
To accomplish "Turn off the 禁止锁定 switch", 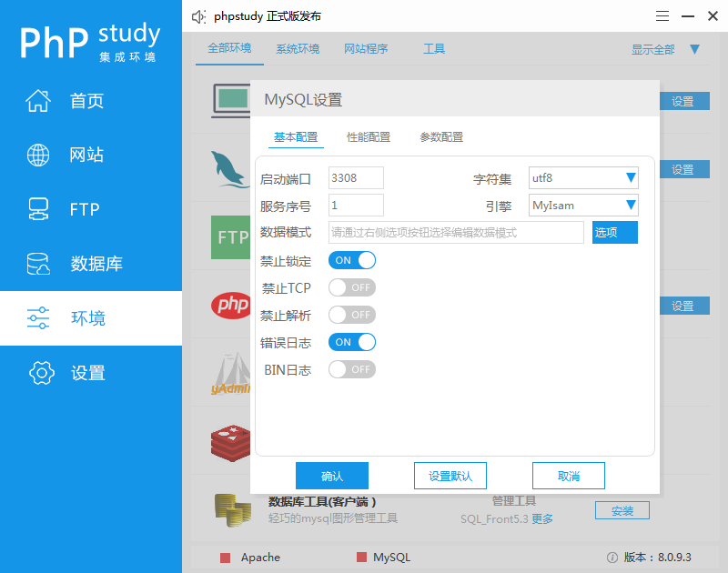I will 352,260.
